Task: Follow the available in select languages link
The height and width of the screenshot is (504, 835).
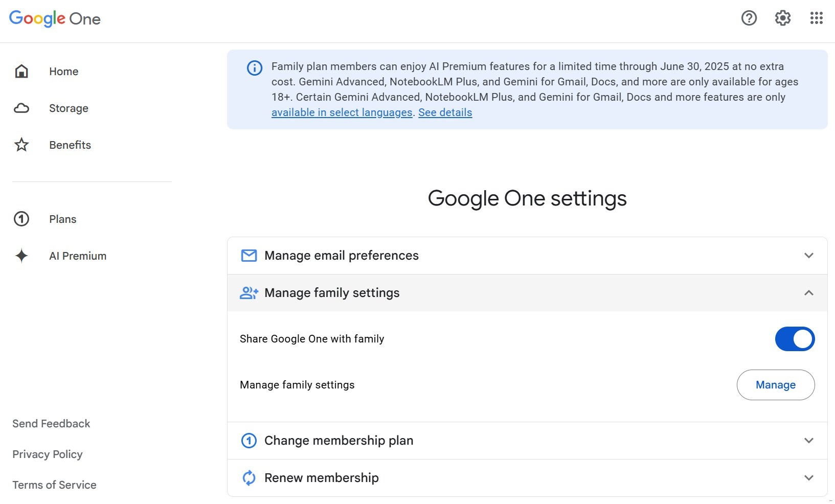Action: click(342, 112)
